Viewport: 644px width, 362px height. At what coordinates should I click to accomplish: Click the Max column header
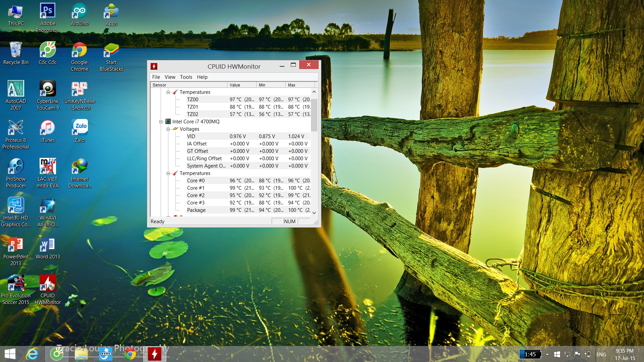pyautogui.click(x=300, y=85)
